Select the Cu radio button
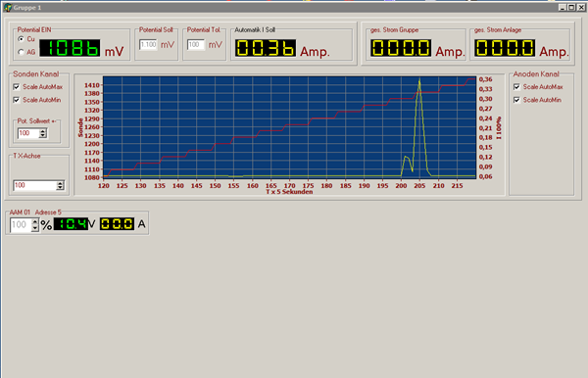 click(21, 39)
